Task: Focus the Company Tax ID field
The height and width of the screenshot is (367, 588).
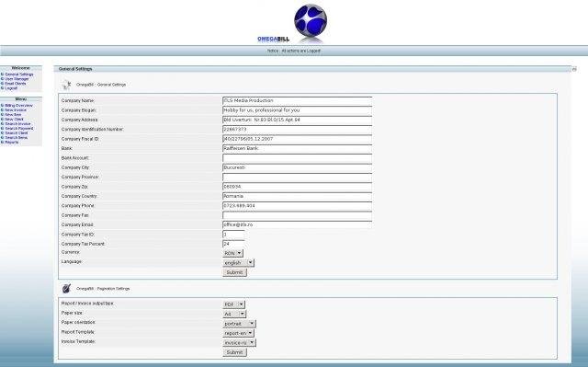Action: [x=233, y=235]
